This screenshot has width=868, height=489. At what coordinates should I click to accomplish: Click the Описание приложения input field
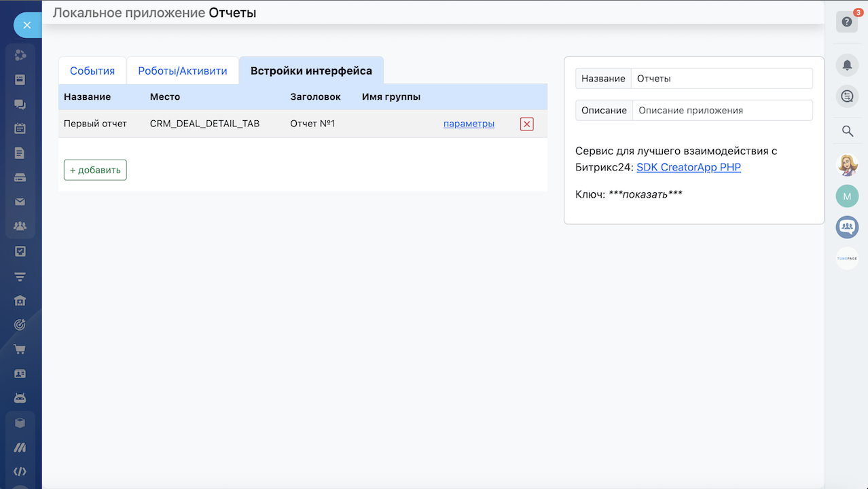(722, 110)
